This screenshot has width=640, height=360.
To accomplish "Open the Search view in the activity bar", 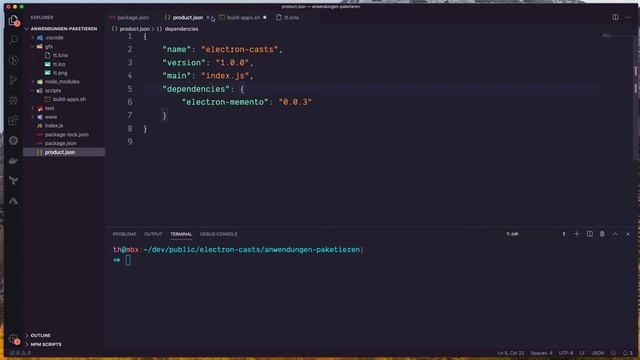I will 13,40.
